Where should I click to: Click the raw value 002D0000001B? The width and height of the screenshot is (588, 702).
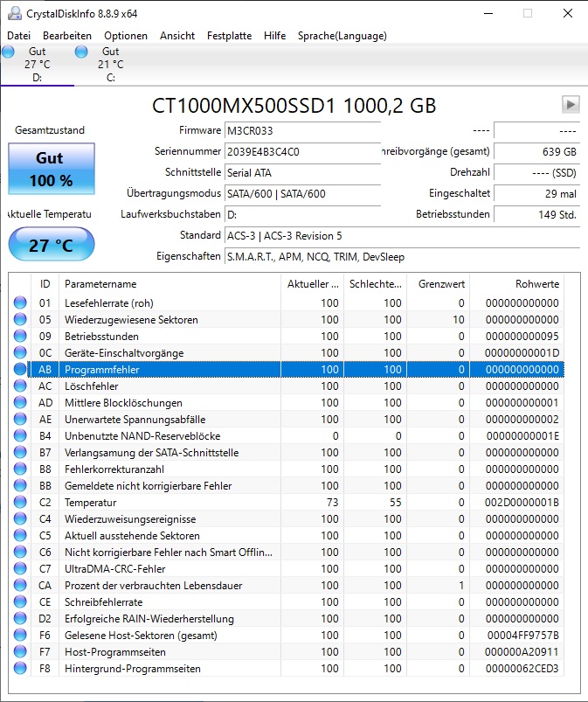(522, 503)
